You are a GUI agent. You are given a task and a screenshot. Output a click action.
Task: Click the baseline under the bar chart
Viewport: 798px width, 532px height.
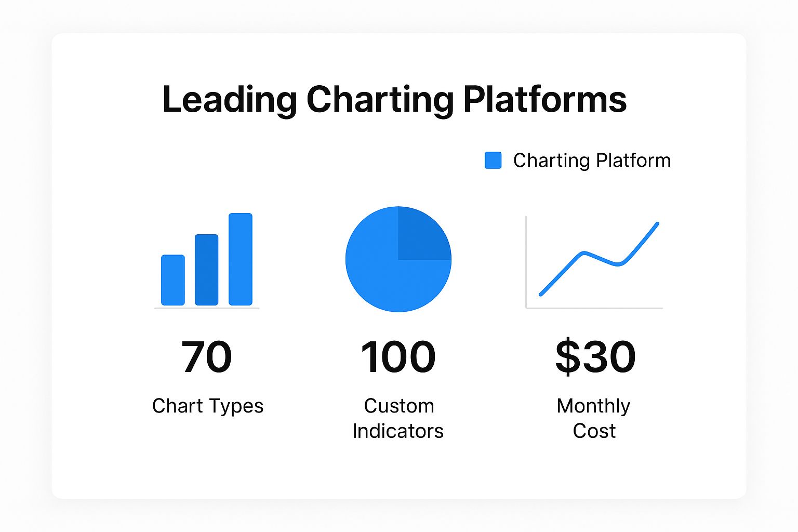[207, 309]
